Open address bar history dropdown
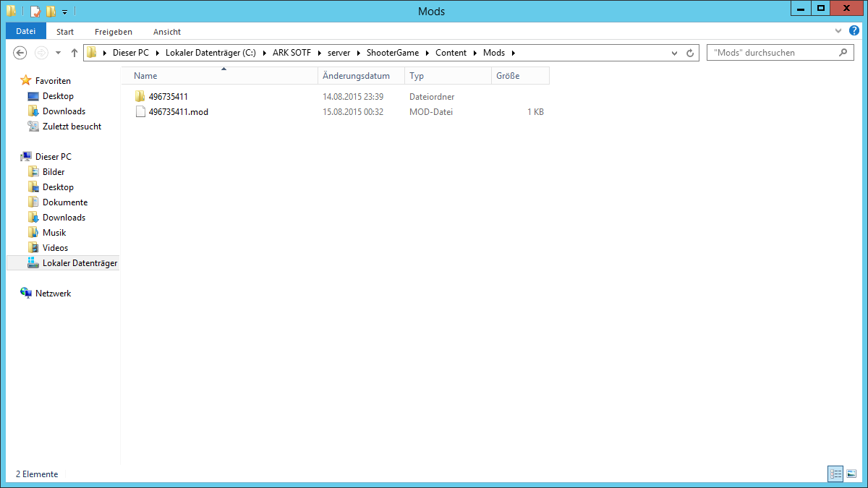 click(x=674, y=53)
